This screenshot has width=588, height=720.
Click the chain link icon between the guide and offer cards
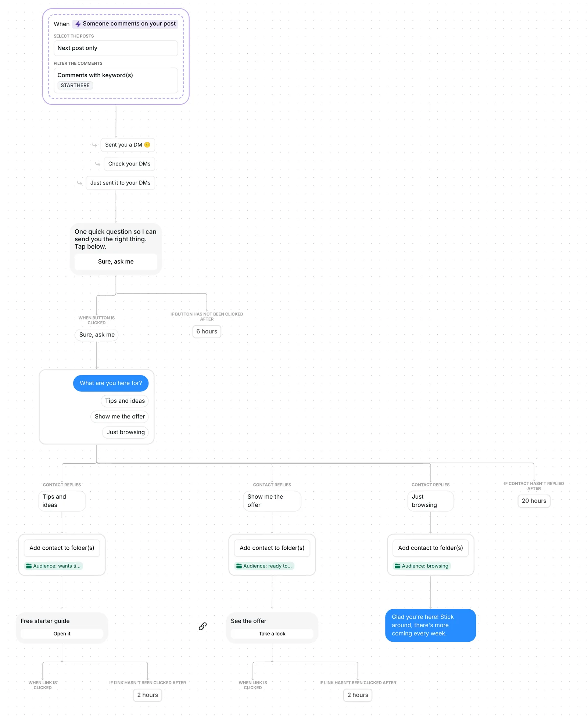coord(202,626)
